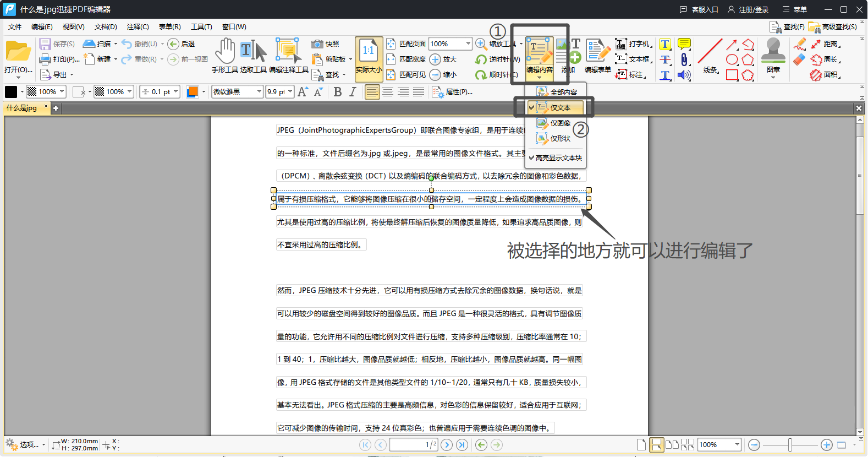Click the 客服入口 customer service link
This screenshot has width=868, height=457.
pyautogui.click(x=699, y=9)
